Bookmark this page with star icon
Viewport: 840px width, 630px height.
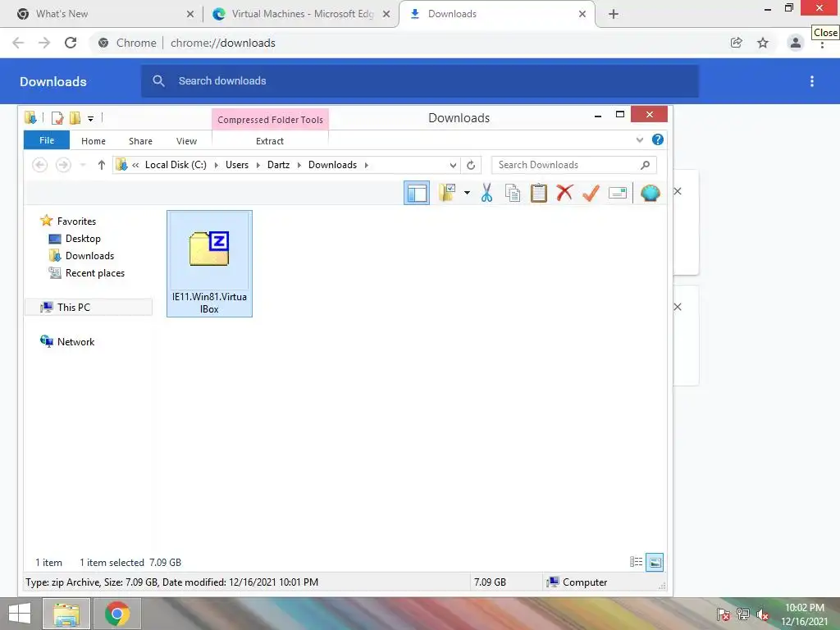coord(763,43)
